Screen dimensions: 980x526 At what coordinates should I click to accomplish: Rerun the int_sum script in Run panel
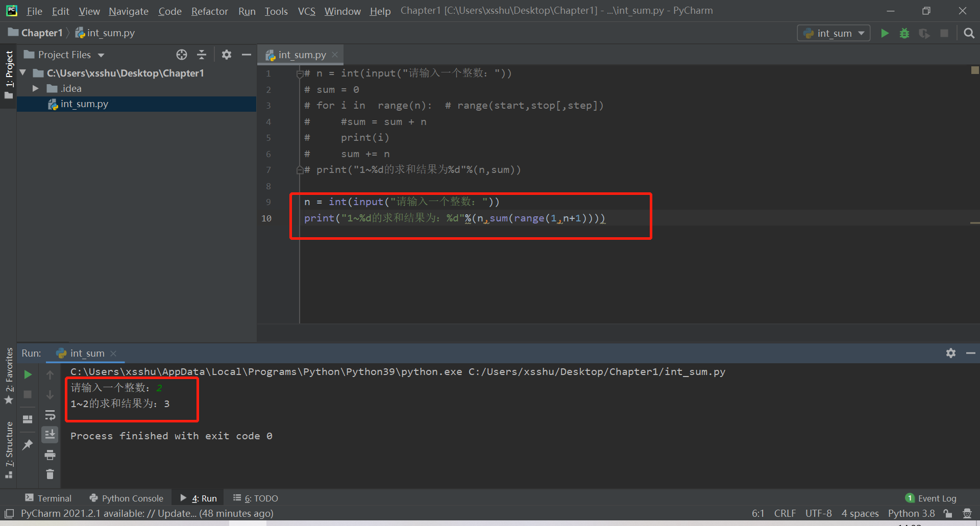pos(28,374)
